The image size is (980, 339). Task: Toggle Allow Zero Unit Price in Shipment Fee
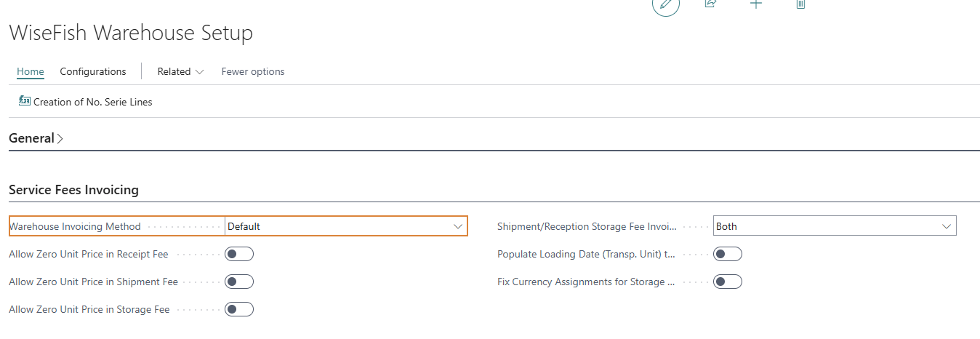[x=239, y=282]
